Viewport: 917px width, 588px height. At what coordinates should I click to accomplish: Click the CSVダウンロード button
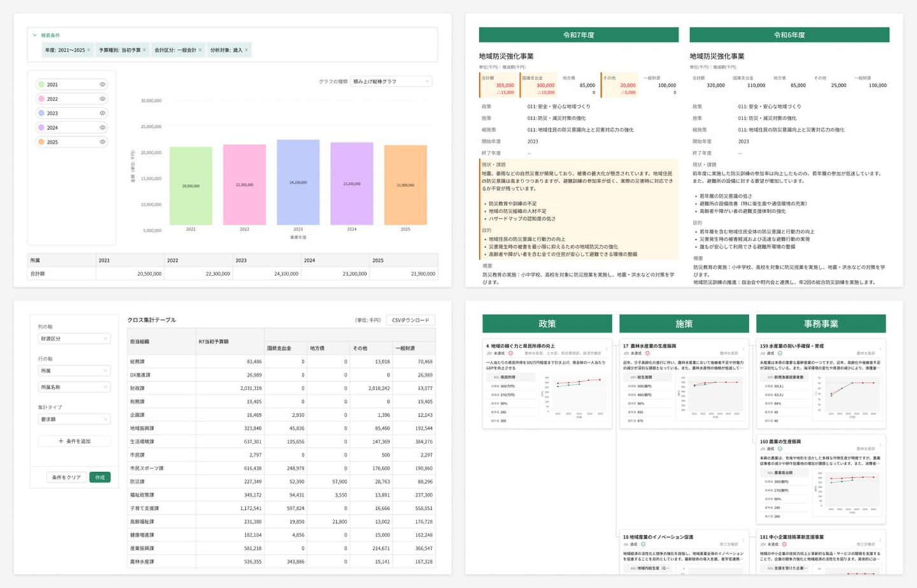pyautogui.click(x=411, y=320)
